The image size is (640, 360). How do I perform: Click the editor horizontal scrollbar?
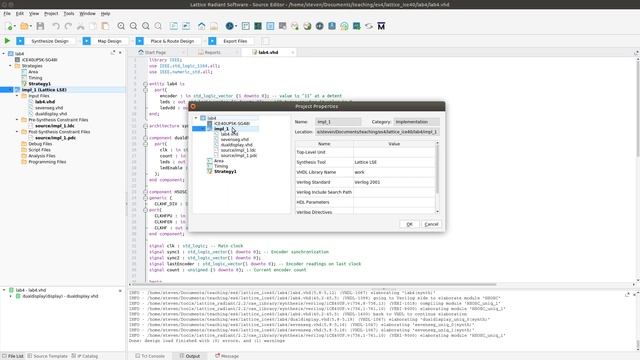[315, 284]
